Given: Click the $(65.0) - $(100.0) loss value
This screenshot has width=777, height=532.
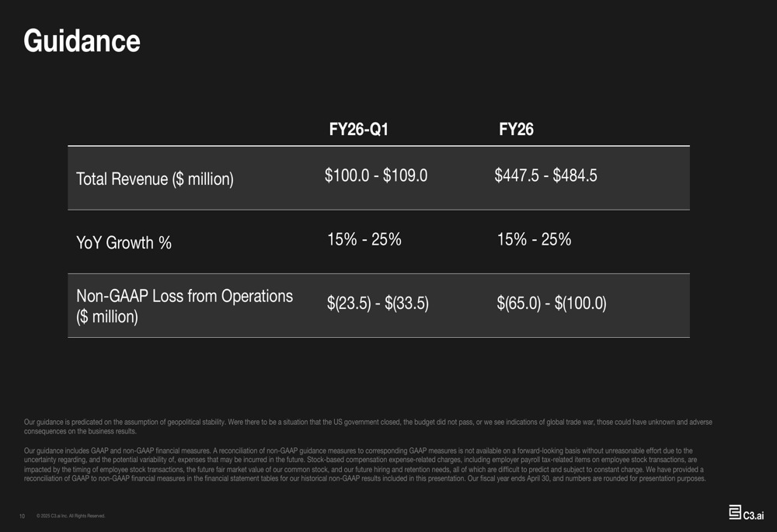Looking at the screenshot, I should pyautogui.click(x=552, y=303).
